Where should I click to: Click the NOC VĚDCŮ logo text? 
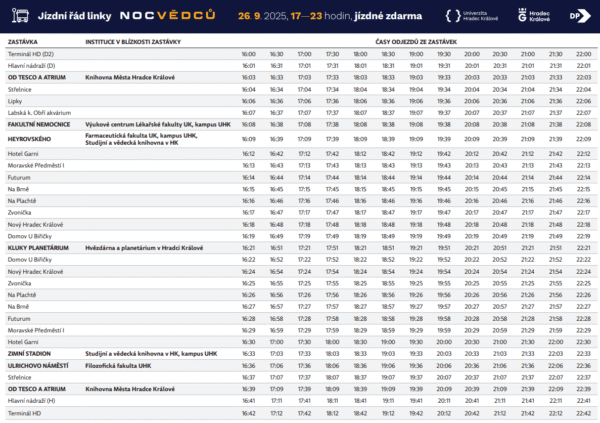[168, 15]
